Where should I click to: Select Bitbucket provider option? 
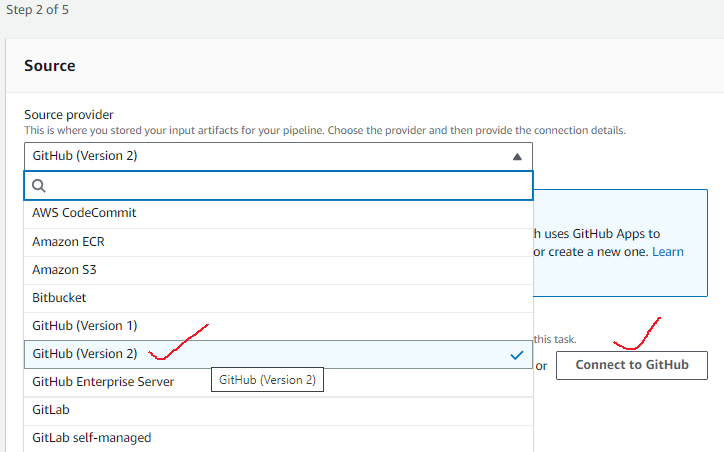click(278, 298)
